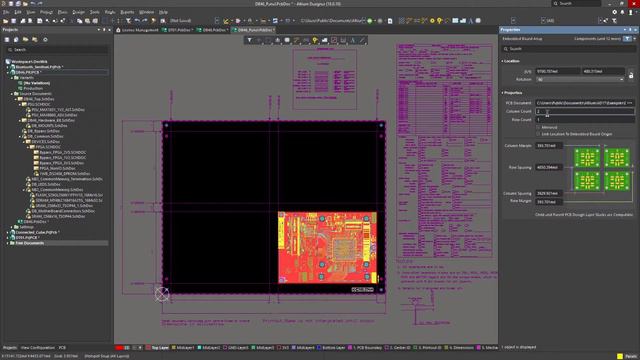Screen dimensions: 640x360
Task: Enable the Mirrored checkbox
Action: point(538,127)
